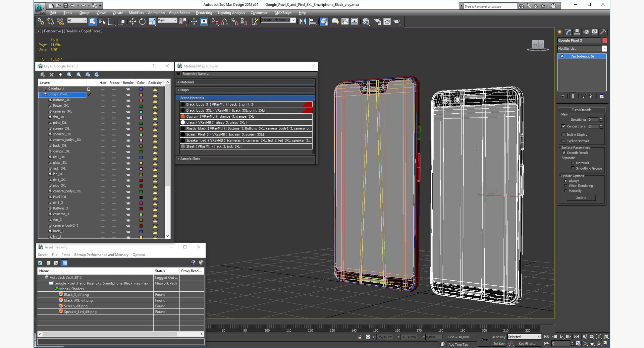Check Separate by Smoothing Groups option
The height and width of the screenshot is (348, 644).
[x=573, y=168]
